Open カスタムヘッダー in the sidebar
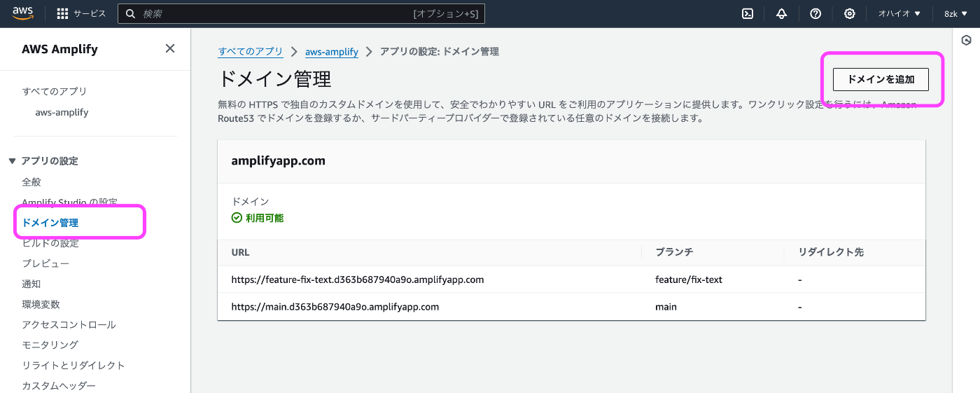Screen dimensions: 980x393 [59, 385]
